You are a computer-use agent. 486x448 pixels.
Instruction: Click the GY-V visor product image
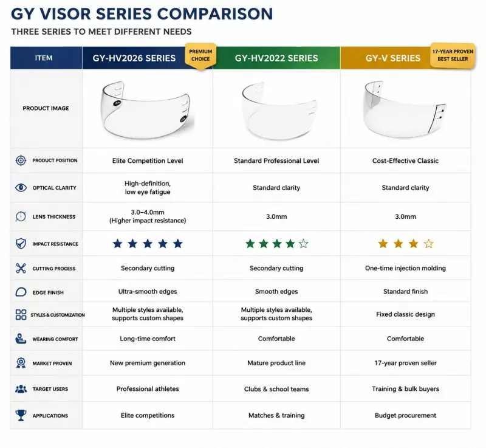[x=404, y=108]
